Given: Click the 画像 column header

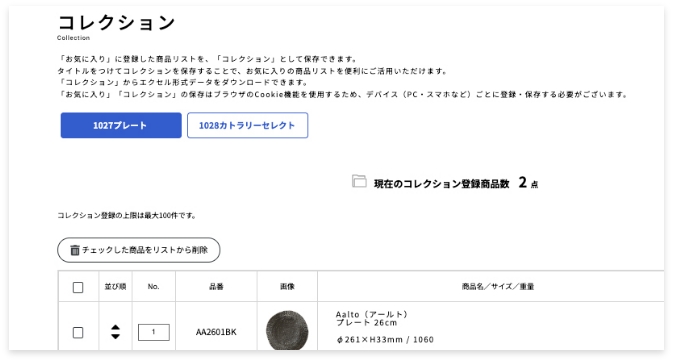Looking at the screenshot, I should click(x=287, y=286).
